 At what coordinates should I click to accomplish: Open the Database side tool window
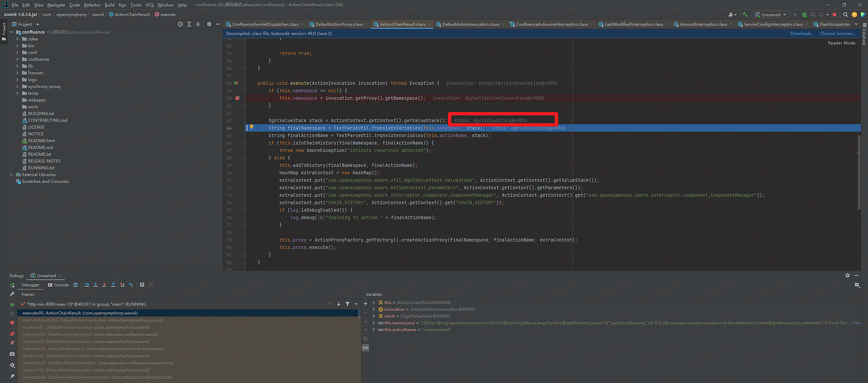(x=864, y=35)
